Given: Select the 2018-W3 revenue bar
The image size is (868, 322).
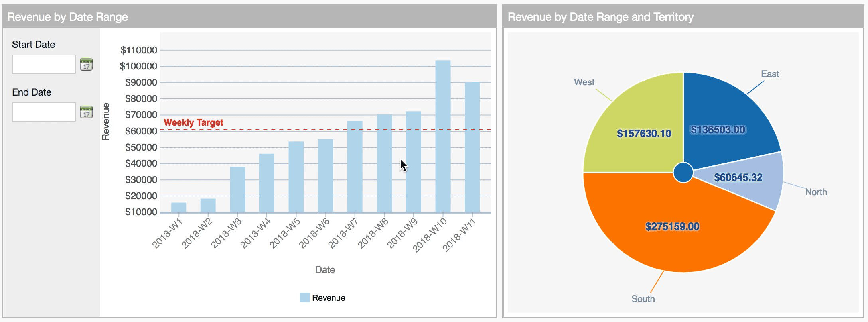Looking at the screenshot, I should click(237, 190).
